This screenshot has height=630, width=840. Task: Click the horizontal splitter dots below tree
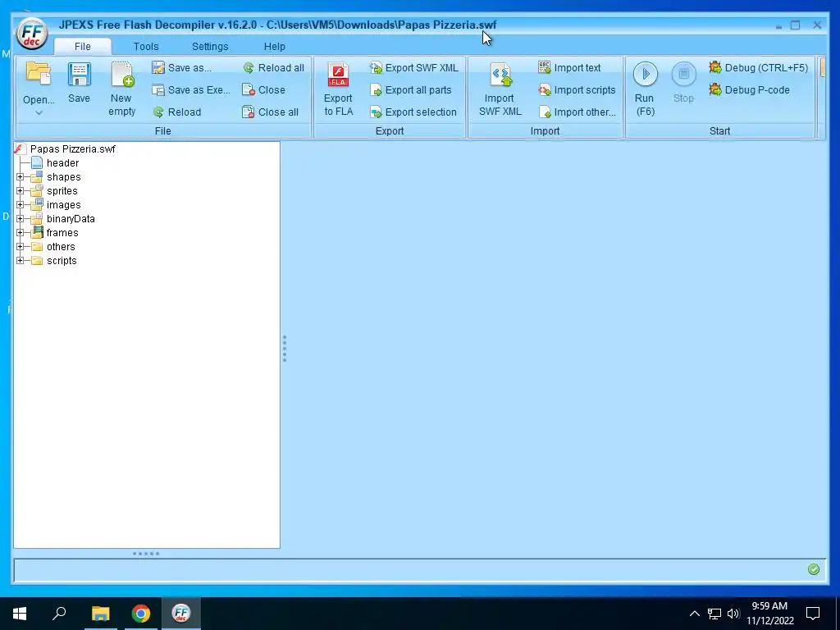click(146, 554)
